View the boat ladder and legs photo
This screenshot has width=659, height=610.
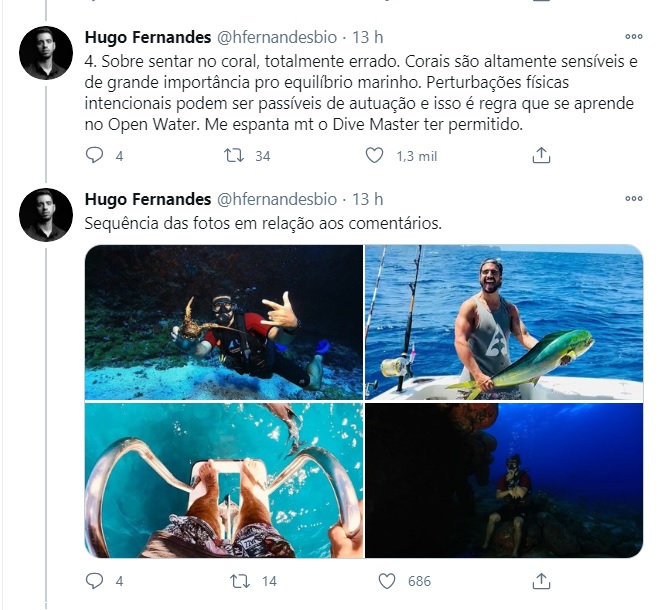tap(223, 480)
